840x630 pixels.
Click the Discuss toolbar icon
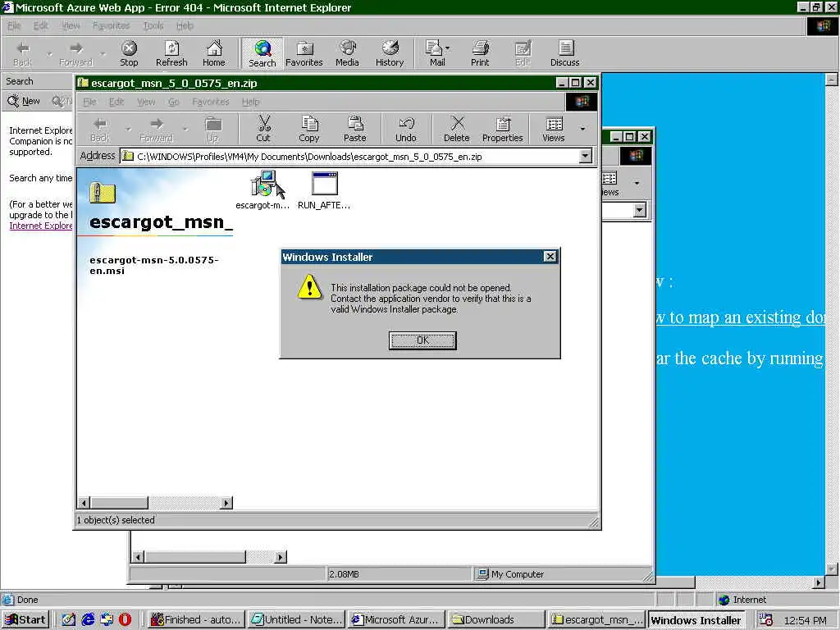point(564,53)
